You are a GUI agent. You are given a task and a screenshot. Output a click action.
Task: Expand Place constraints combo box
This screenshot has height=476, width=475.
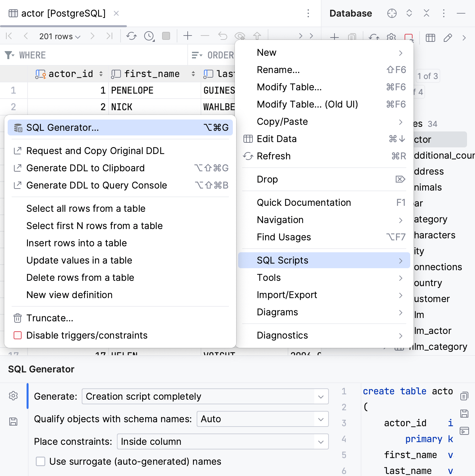(223, 441)
